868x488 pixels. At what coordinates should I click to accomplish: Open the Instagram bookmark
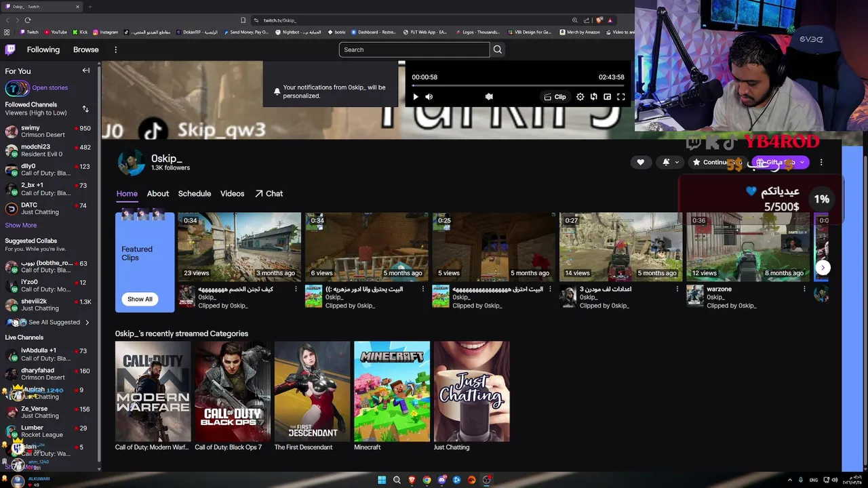click(x=105, y=32)
